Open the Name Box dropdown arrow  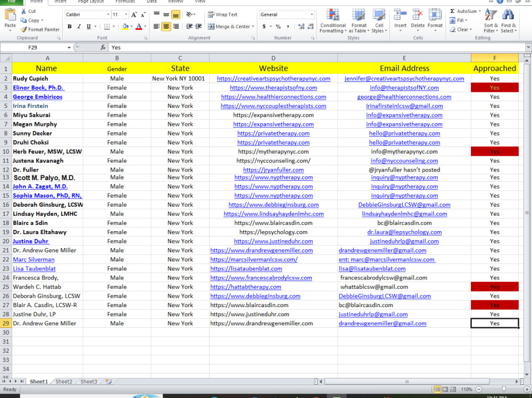[69, 47]
